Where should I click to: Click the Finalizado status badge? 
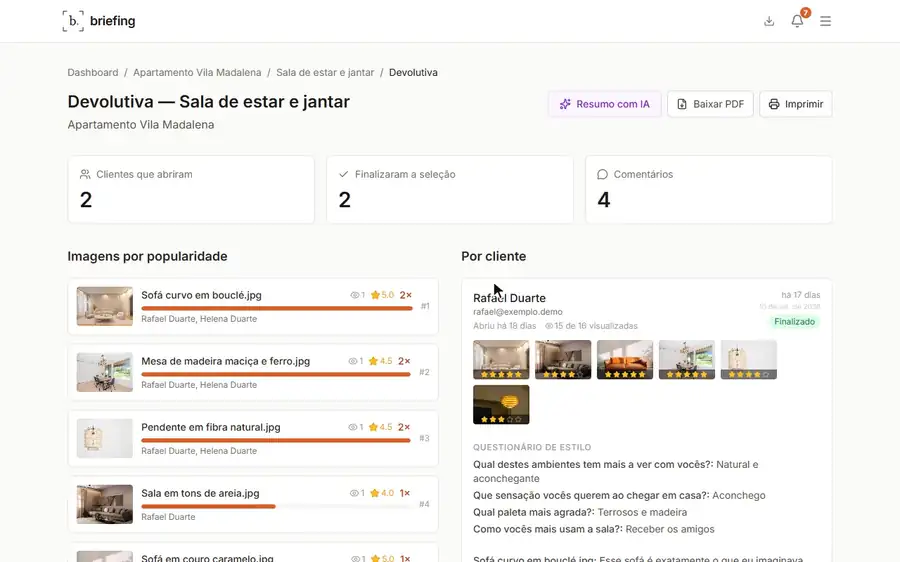pos(794,321)
